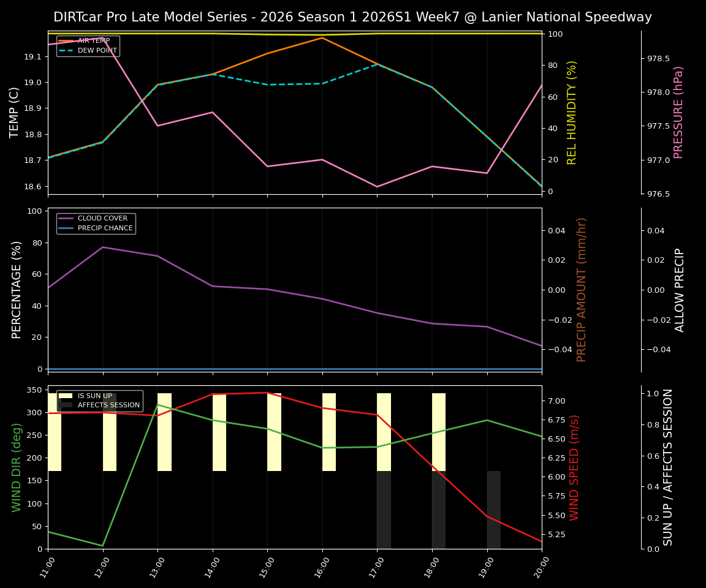
Task: Click the pink pressure line at its lowest dip
Action: coord(376,186)
